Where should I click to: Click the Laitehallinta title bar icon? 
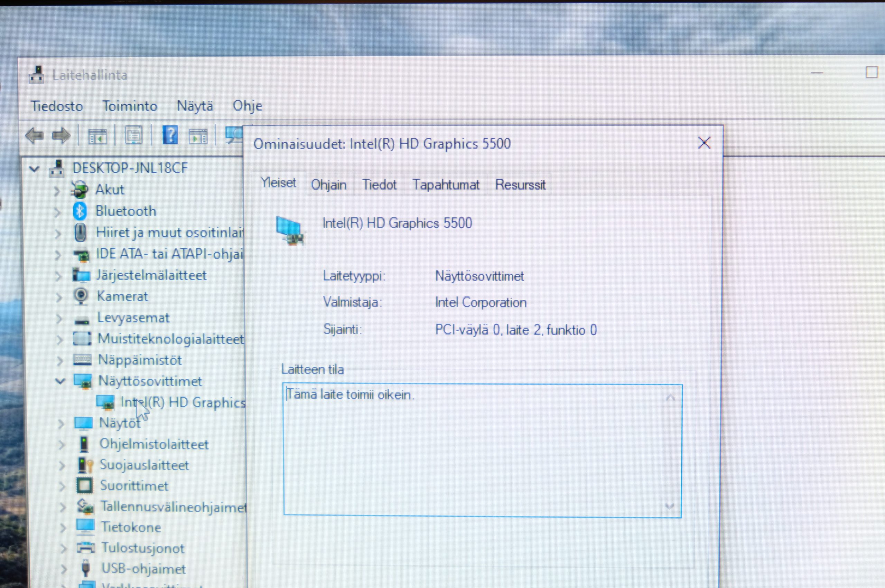click(x=37, y=75)
